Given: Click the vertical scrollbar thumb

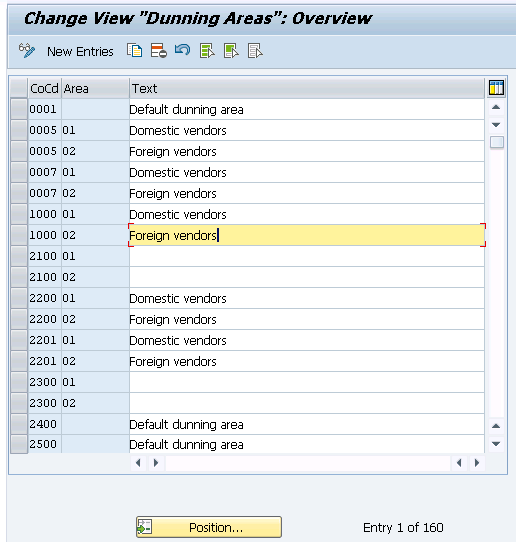Looking at the screenshot, I should [x=497, y=142].
